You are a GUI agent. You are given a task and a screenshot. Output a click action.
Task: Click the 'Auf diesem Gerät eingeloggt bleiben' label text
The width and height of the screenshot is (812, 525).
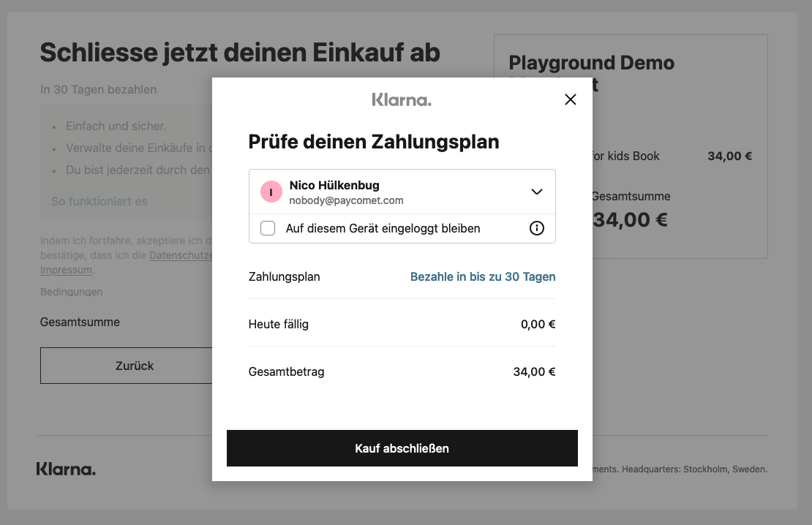coord(383,228)
